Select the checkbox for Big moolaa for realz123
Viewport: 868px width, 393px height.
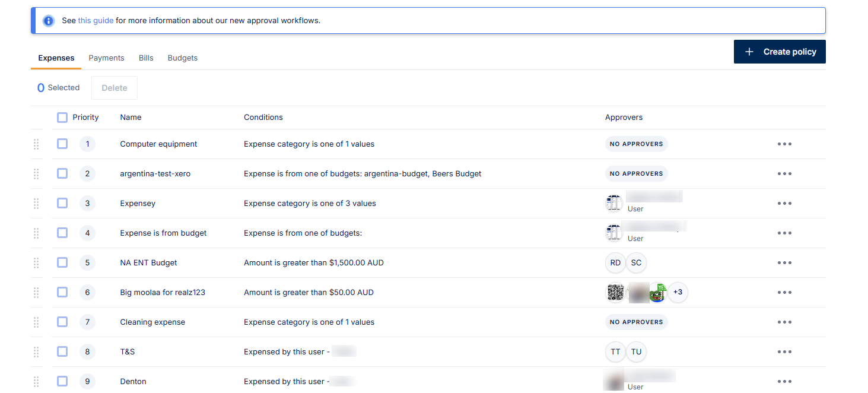tap(62, 293)
